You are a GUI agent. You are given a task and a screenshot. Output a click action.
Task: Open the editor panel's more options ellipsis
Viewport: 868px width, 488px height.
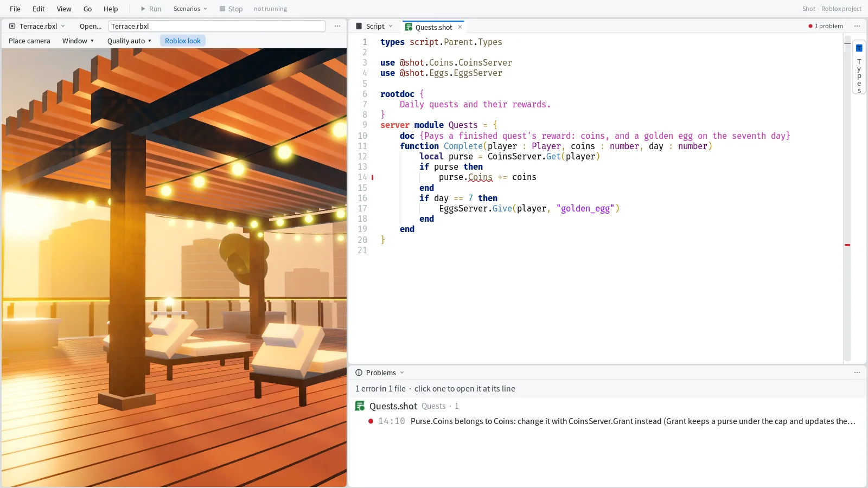click(857, 26)
